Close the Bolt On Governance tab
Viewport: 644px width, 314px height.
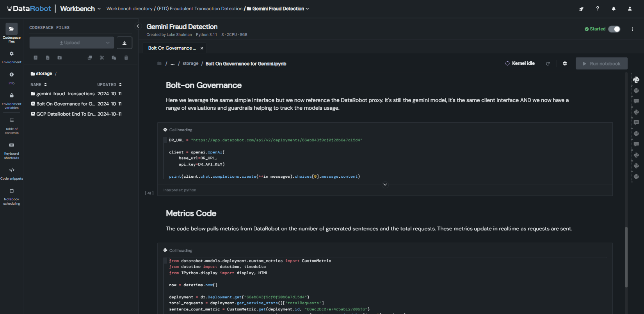coord(202,48)
